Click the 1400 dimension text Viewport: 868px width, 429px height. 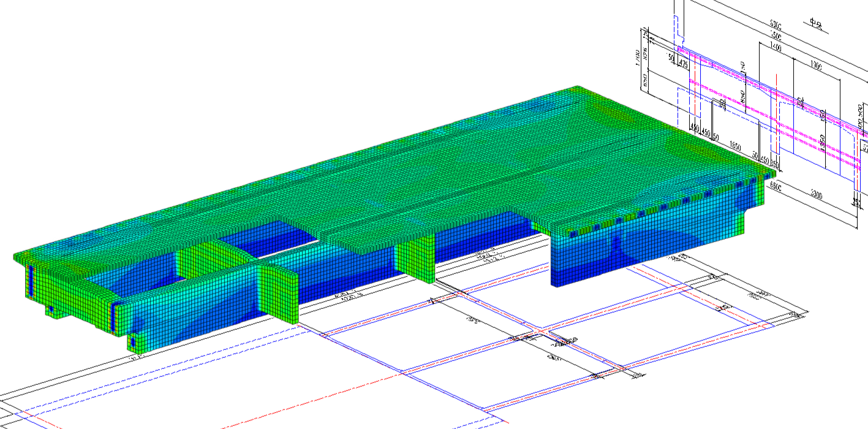tap(776, 47)
